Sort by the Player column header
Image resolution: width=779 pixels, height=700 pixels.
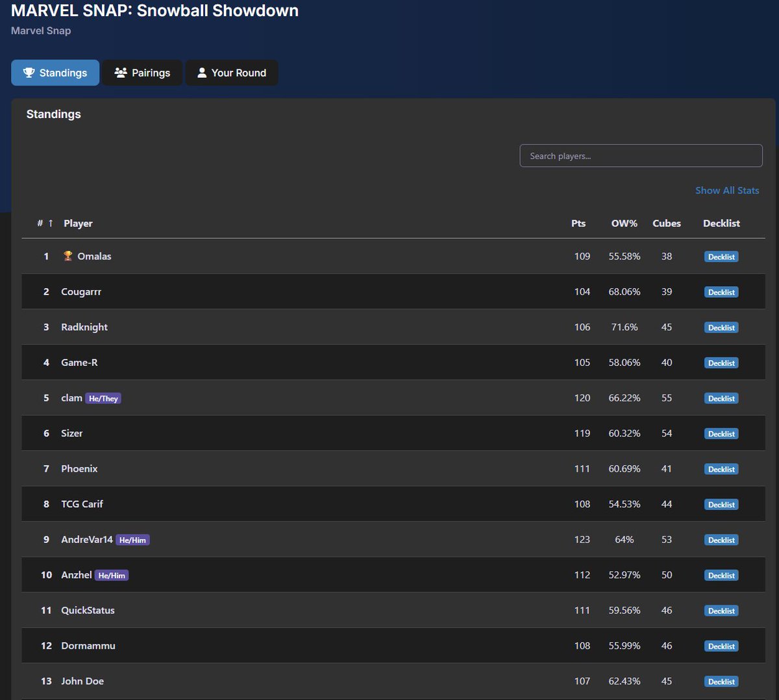tap(78, 223)
